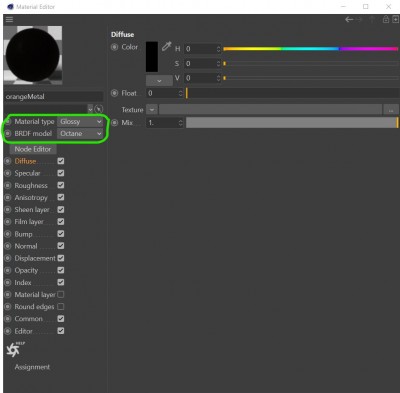The height and width of the screenshot is (393, 400).
Task: Select the Bump channel
Action: point(23,234)
